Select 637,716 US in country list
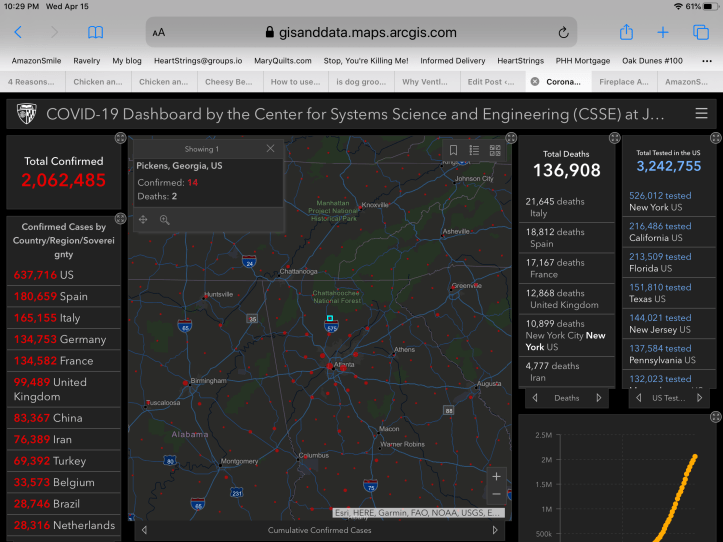This screenshot has width=723, height=542. [x=64, y=275]
